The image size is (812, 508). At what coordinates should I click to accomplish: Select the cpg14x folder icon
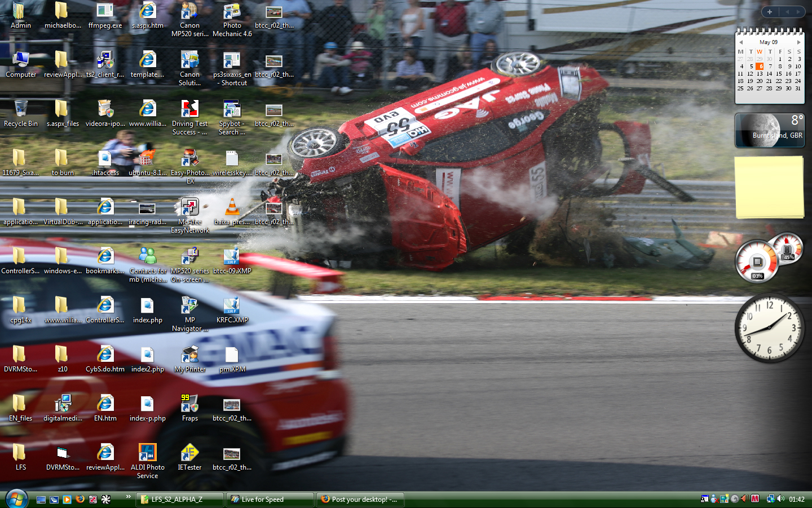tap(20, 310)
